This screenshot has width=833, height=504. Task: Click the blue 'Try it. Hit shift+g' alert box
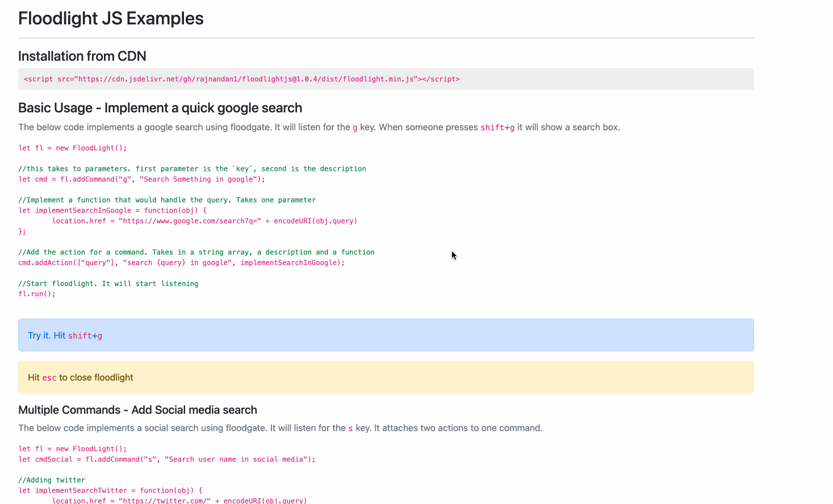(x=386, y=335)
